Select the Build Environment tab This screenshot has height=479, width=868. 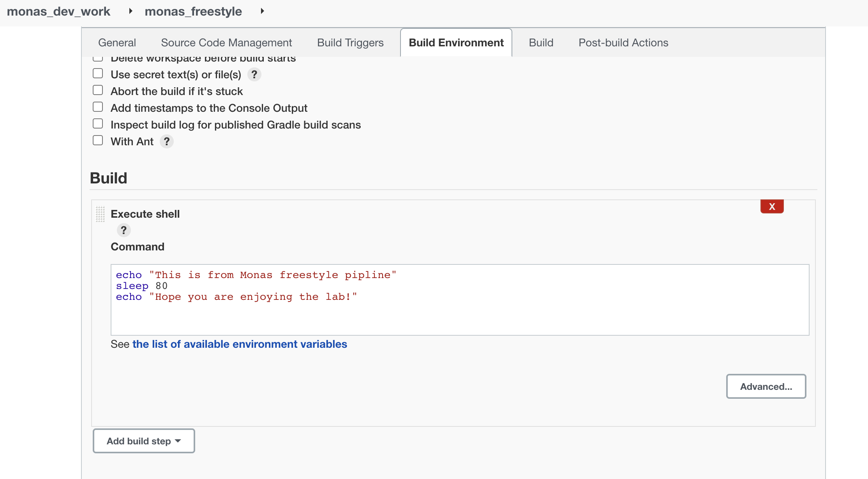[456, 42]
